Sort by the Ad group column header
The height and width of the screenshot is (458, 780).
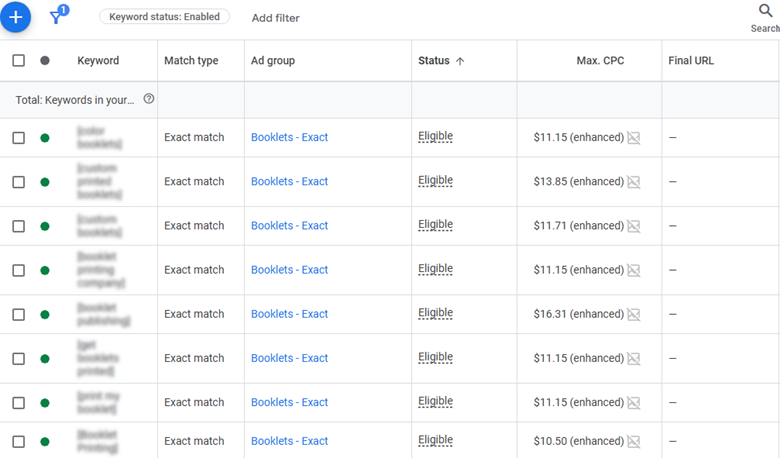273,61
